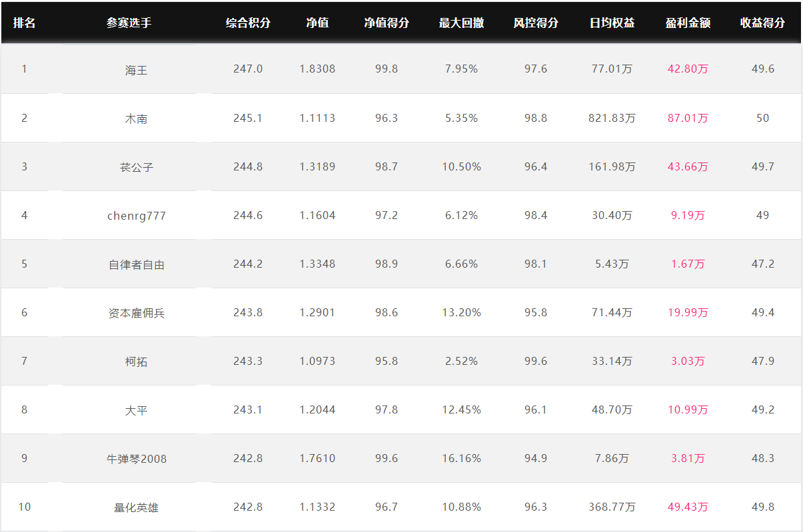Click the 87.01万 profit amount

click(688, 118)
